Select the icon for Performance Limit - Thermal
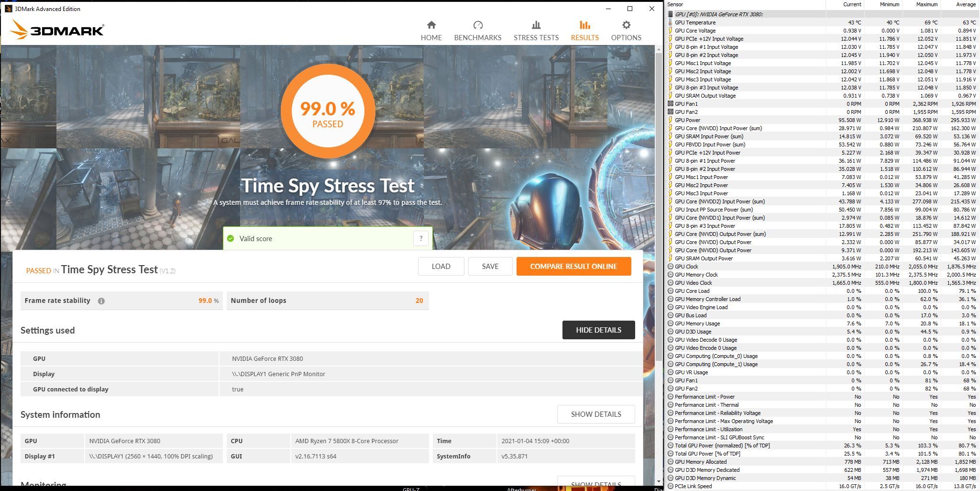Viewport: 980px width, 491px height. (x=671, y=405)
